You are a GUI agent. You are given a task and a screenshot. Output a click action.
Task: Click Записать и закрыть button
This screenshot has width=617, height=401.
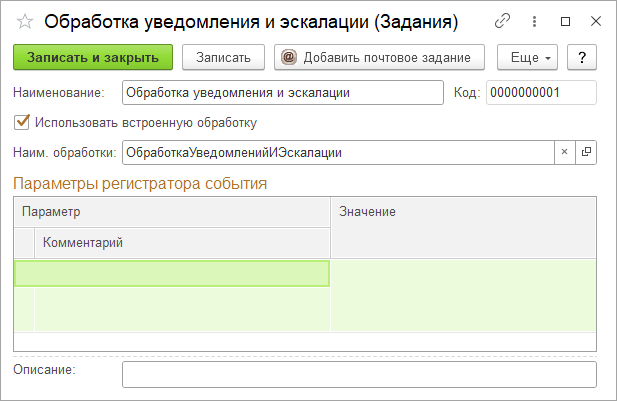coord(92,57)
